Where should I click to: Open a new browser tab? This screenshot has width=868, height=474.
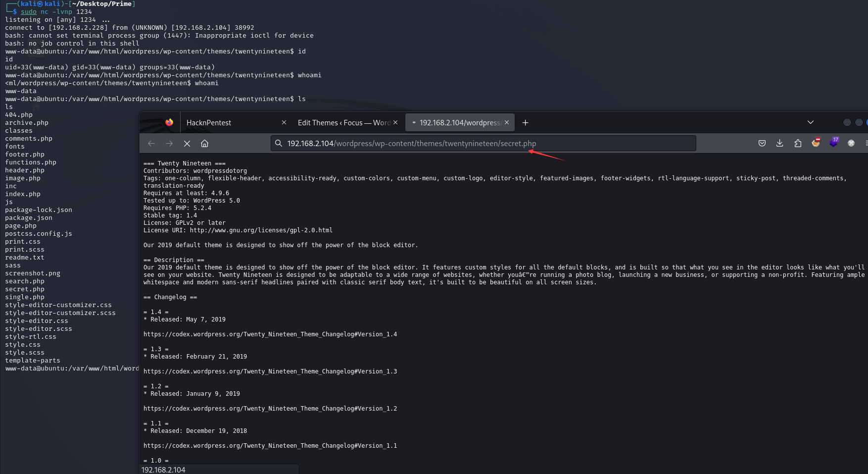point(526,122)
